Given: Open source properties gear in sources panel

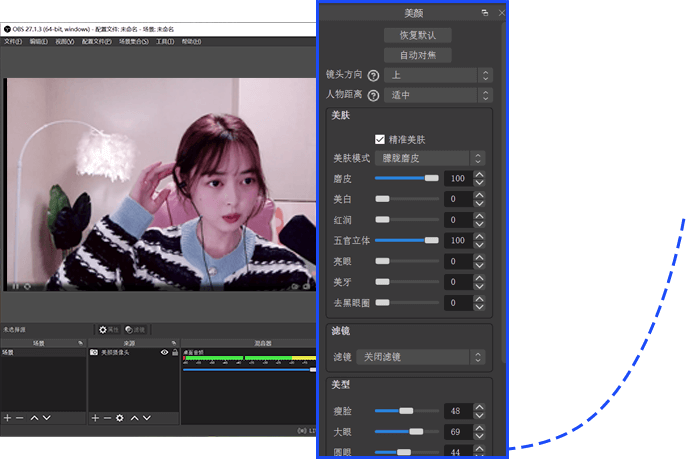Looking at the screenshot, I should 120,417.
